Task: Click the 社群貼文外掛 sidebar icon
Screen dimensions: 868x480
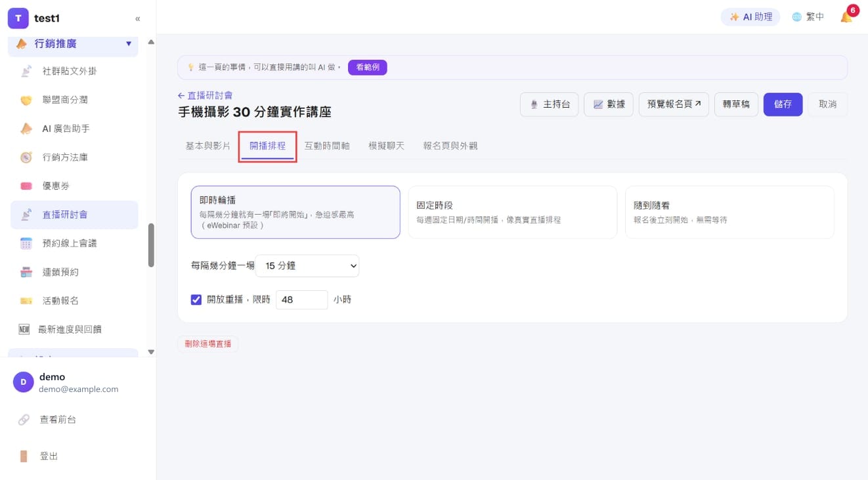Action: pos(26,71)
